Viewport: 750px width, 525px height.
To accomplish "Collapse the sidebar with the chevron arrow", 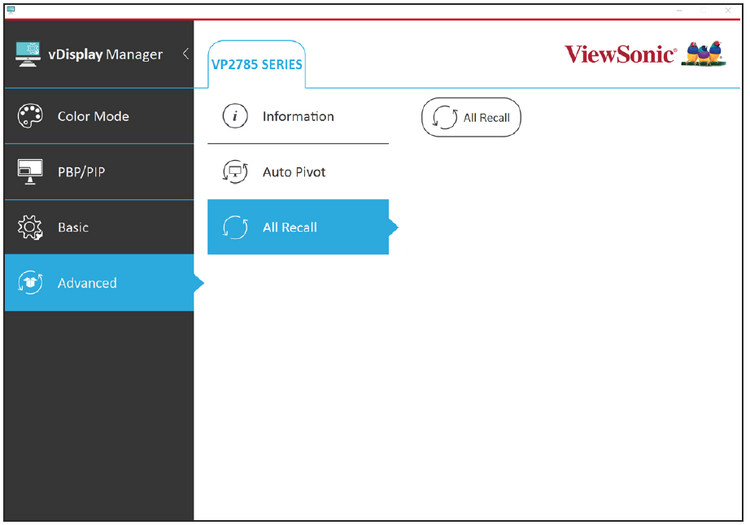I will click(186, 54).
